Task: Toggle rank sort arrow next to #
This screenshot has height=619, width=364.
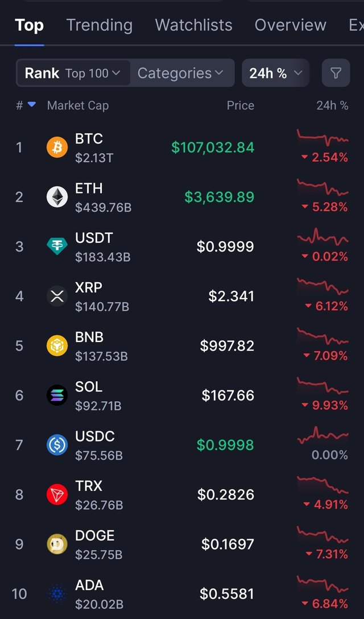Action: pyautogui.click(x=32, y=105)
